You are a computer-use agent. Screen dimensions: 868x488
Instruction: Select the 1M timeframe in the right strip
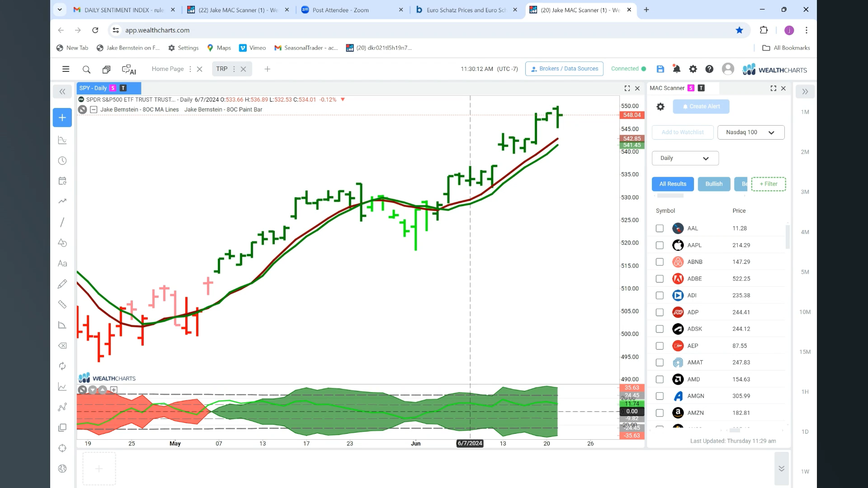pyautogui.click(x=805, y=112)
